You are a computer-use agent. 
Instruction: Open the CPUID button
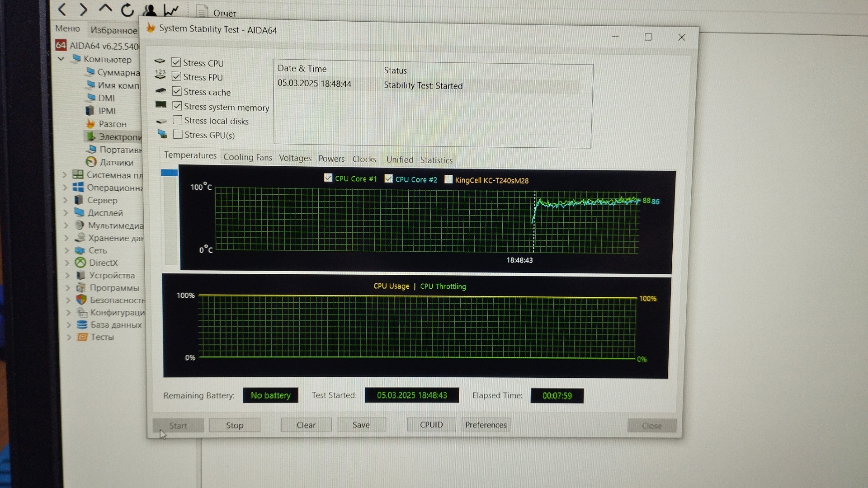tap(431, 425)
